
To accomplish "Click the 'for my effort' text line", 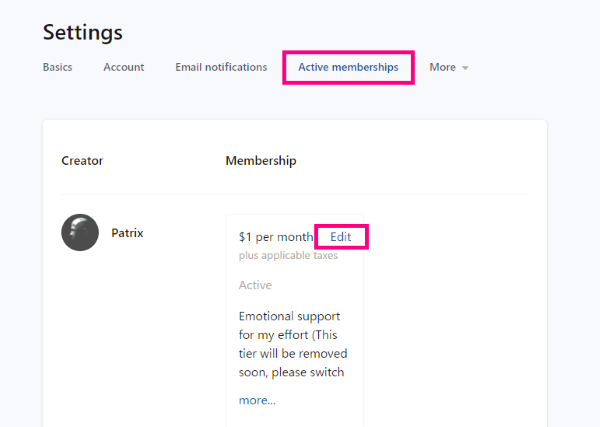I will [x=288, y=335].
